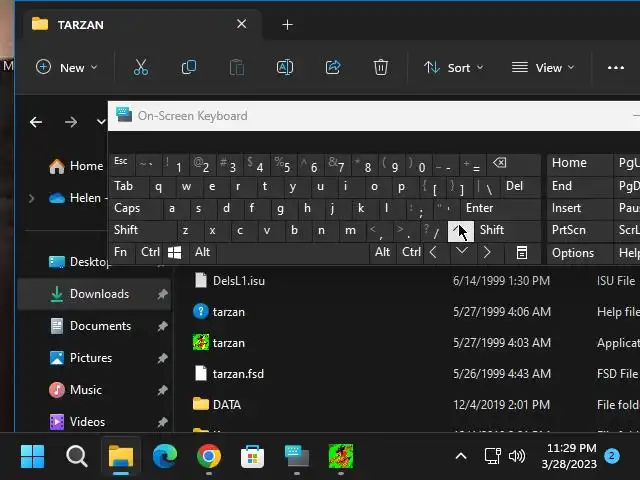The height and width of the screenshot is (480, 640).
Task: Open recent locations chevron beside forward arrow
Action: [x=101, y=122]
